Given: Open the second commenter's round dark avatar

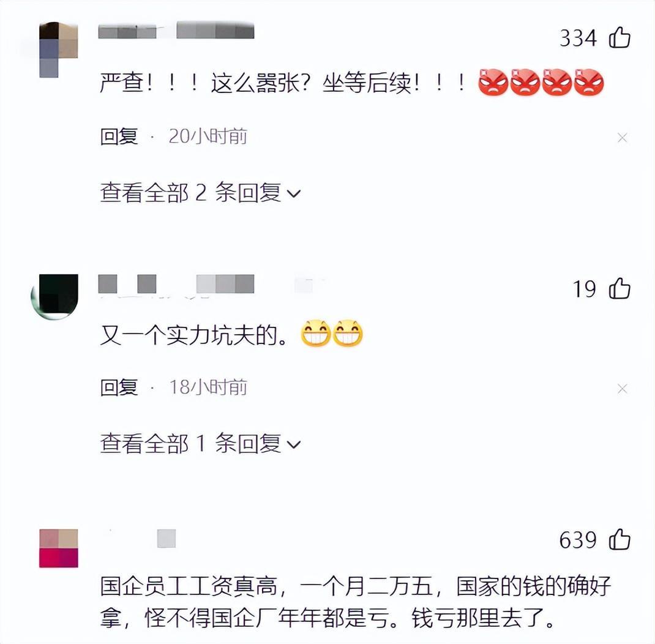Looking at the screenshot, I should click(55, 296).
